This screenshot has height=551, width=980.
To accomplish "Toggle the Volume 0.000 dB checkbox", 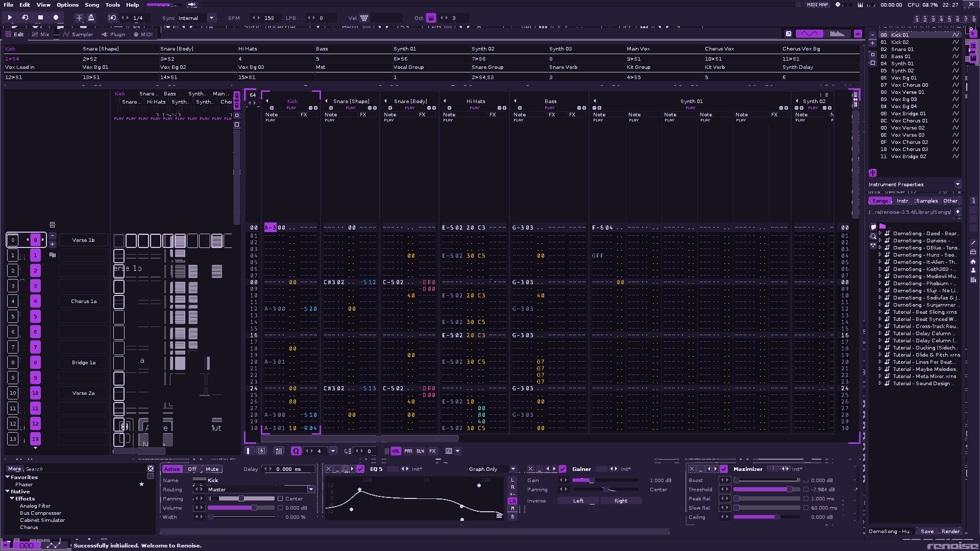I will point(280,508).
